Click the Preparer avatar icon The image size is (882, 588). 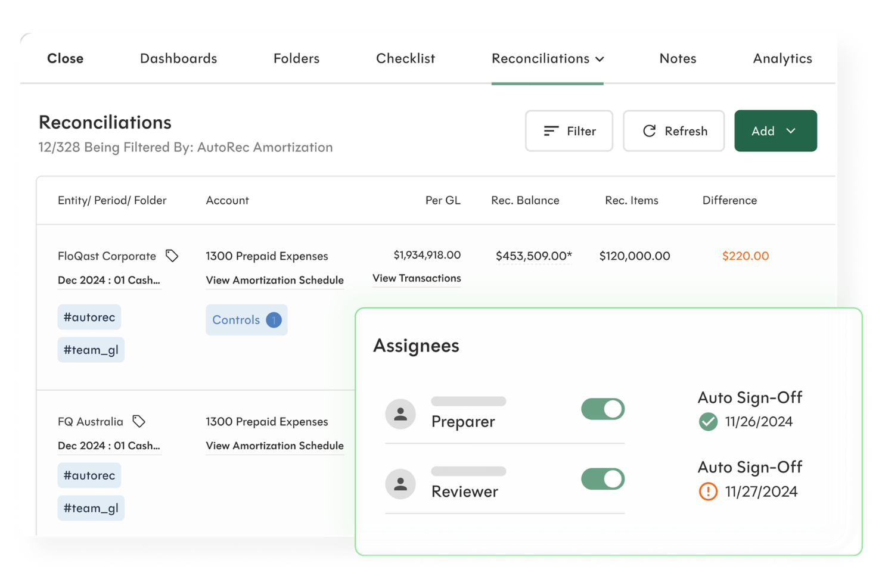point(400,414)
